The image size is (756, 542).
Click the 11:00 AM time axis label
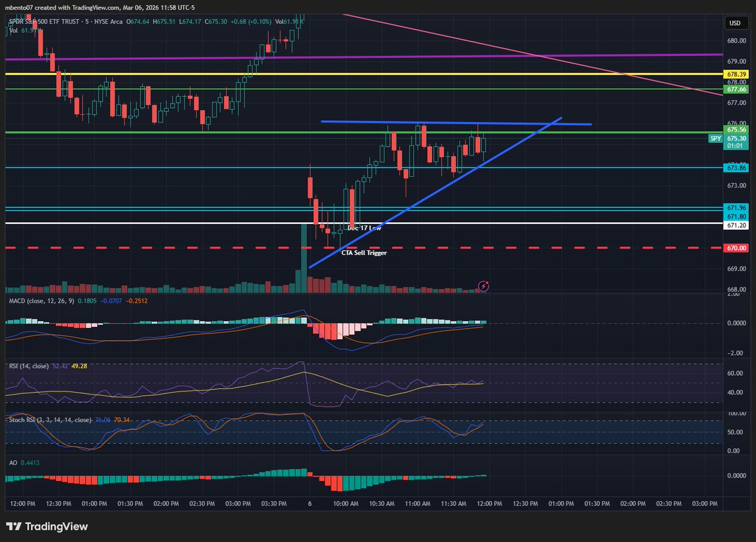pos(418,504)
